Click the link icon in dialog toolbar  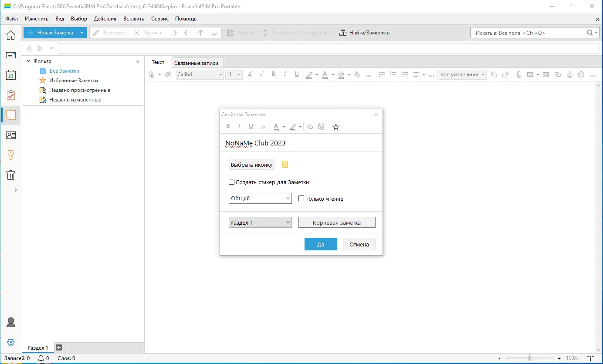pos(310,127)
